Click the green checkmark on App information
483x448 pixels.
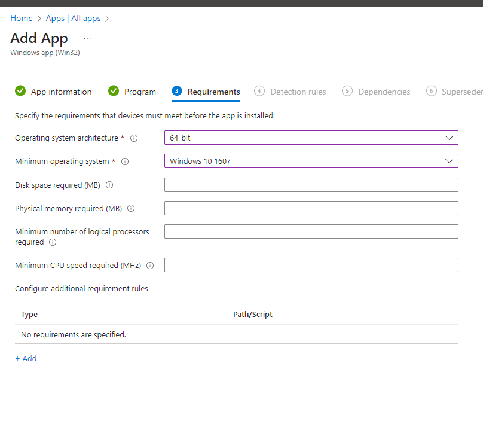coord(20,91)
